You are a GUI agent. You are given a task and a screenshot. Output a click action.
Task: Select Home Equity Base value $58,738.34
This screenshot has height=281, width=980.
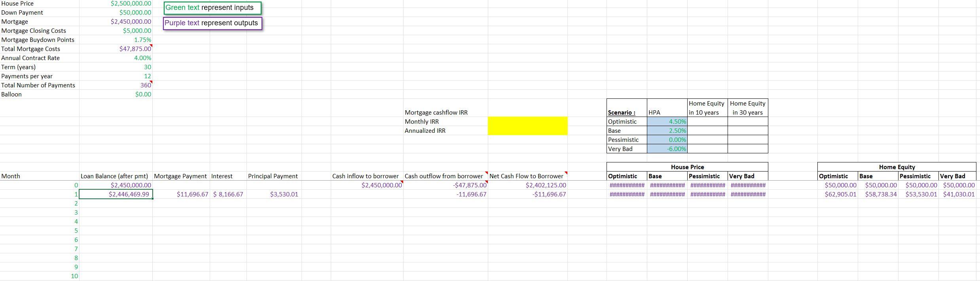coord(881,194)
